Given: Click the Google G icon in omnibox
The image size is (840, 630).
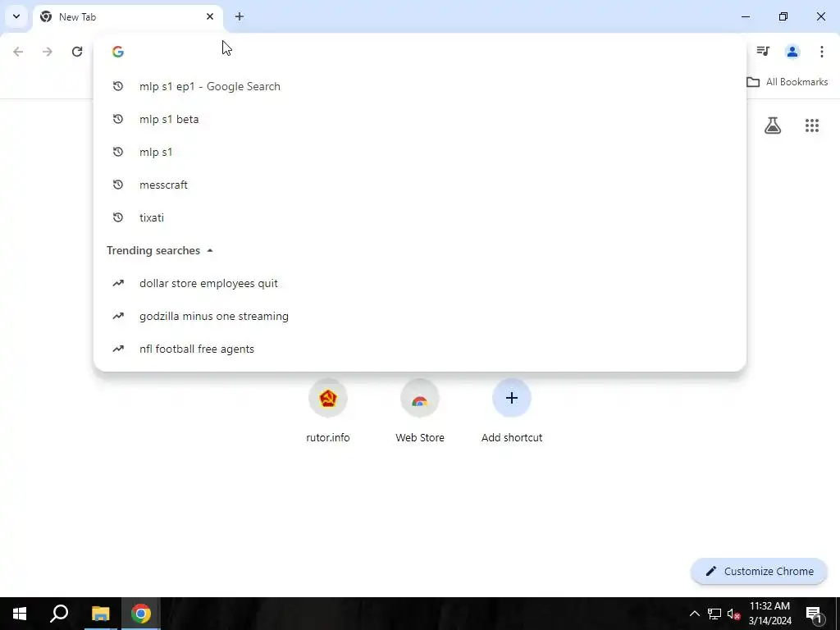Looking at the screenshot, I should tap(118, 52).
